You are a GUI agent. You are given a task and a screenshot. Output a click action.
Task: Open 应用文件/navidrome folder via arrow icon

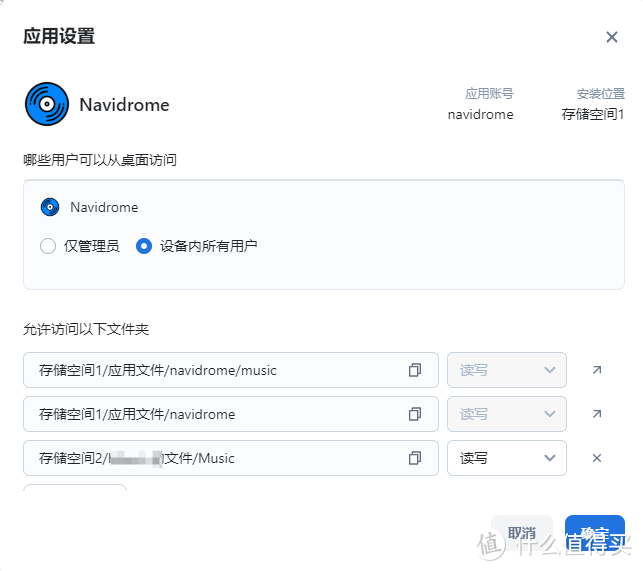(597, 414)
